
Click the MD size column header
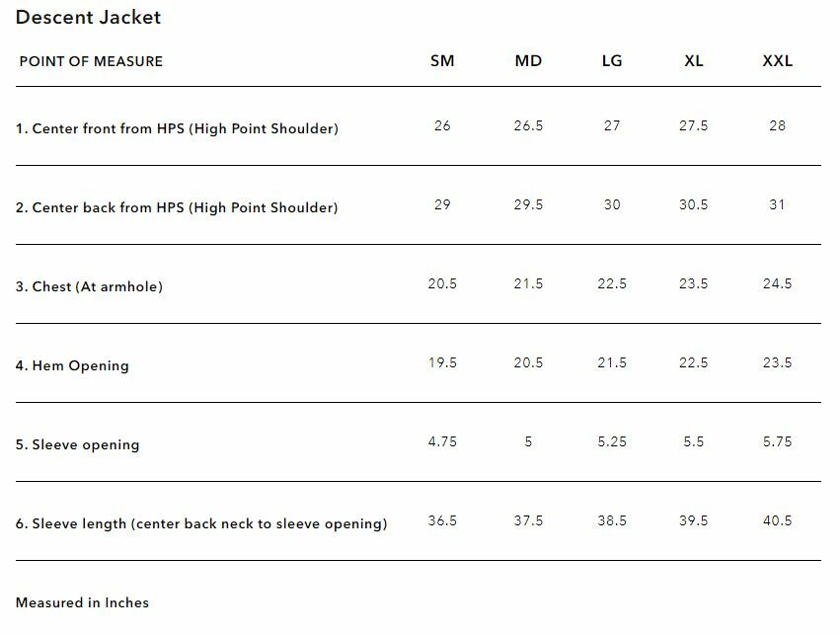click(x=528, y=61)
